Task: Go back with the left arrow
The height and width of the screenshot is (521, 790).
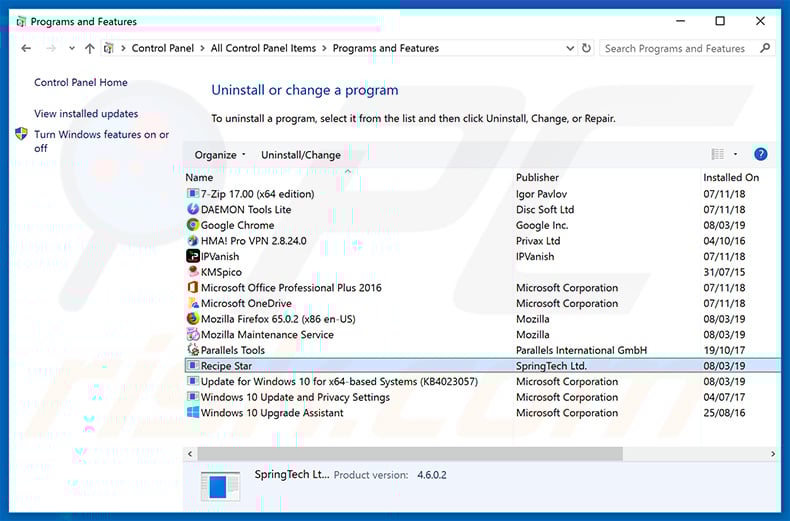Action: tap(26, 48)
